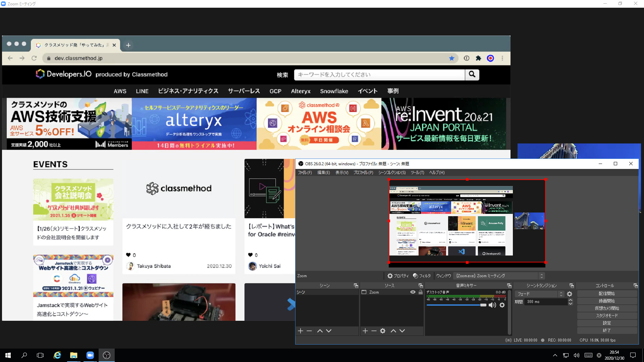Toggle スタジオモード button
Screen dimensions: 644x362
[607, 316]
